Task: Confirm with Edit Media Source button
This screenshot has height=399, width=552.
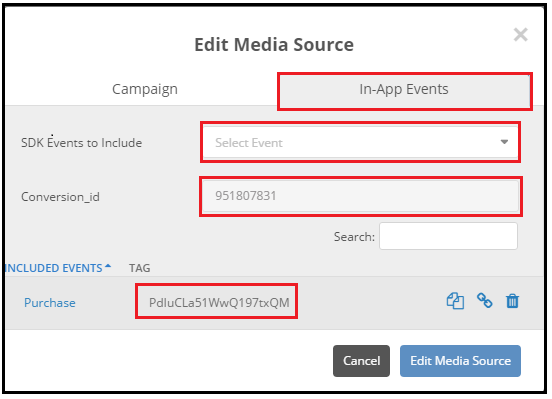Action: [460, 361]
